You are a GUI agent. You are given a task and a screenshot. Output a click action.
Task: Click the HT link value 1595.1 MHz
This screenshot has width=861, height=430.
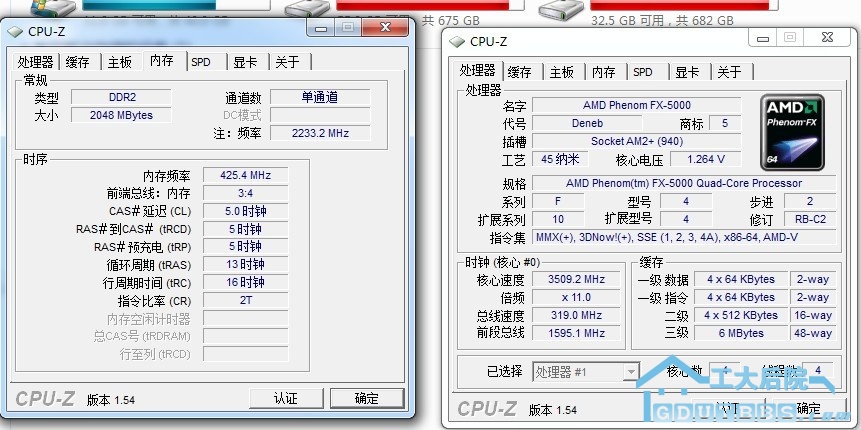point(577,333)
